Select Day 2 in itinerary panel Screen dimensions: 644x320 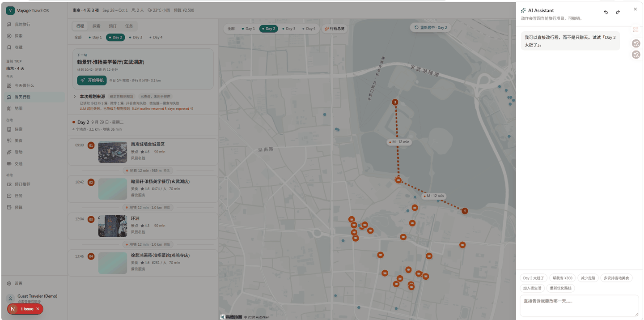pyautogui.click(x=115, y=38)
